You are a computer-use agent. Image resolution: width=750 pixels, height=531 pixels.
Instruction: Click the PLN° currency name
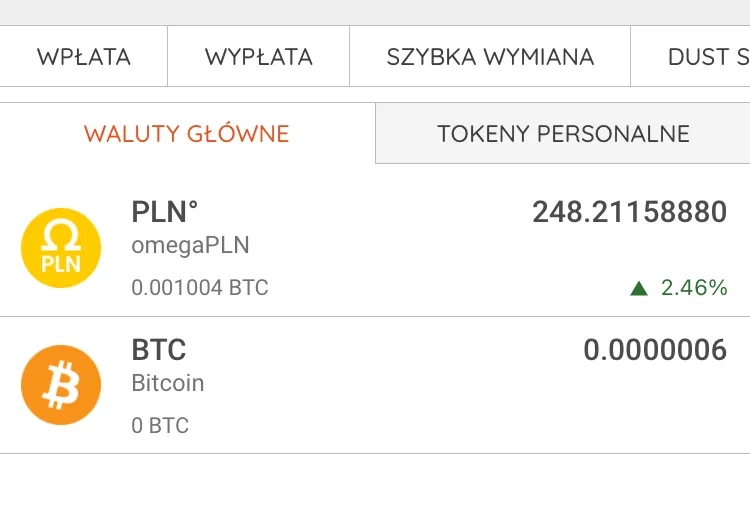pyautogui.click(x=165, y=212)
